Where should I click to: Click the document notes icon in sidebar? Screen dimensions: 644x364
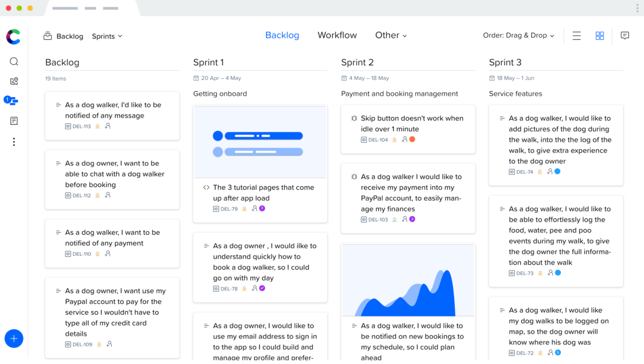[x=14, y=121]
